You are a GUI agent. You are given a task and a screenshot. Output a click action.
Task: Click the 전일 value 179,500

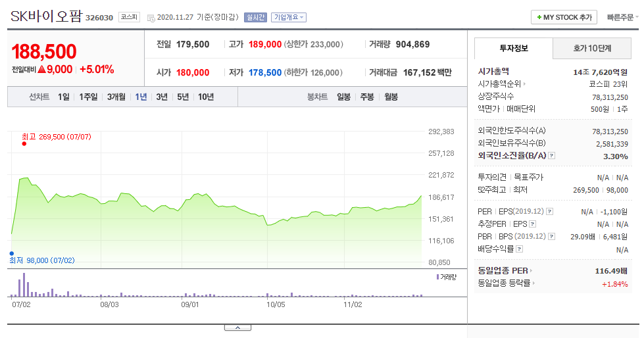(193, 44)
